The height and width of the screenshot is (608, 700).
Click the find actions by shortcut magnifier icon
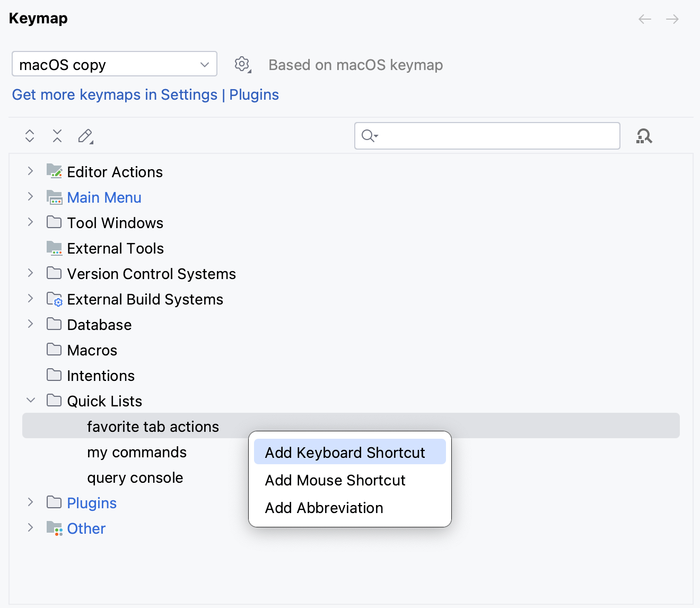coord(643,136)
